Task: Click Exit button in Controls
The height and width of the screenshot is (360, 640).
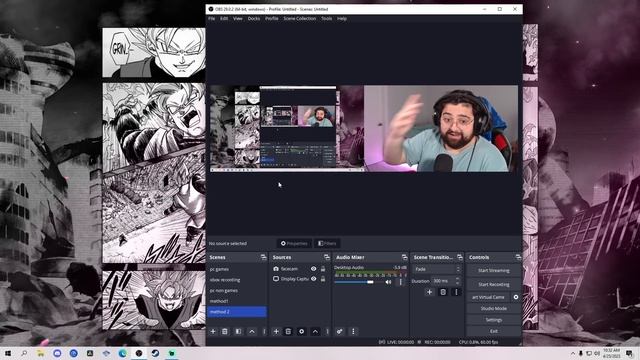Action: tap(493, 331)
